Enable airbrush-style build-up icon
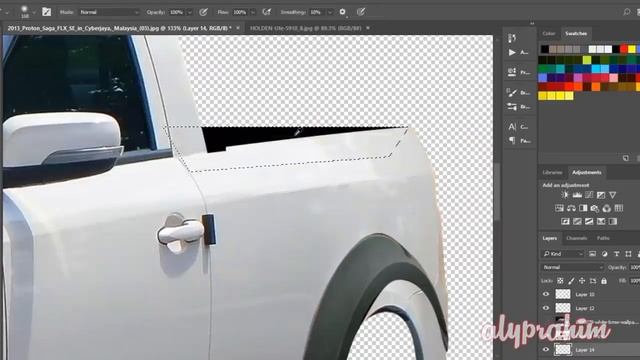Image resolution: width=640 pixels, height=360 pixels. click(x=267, y=12)
